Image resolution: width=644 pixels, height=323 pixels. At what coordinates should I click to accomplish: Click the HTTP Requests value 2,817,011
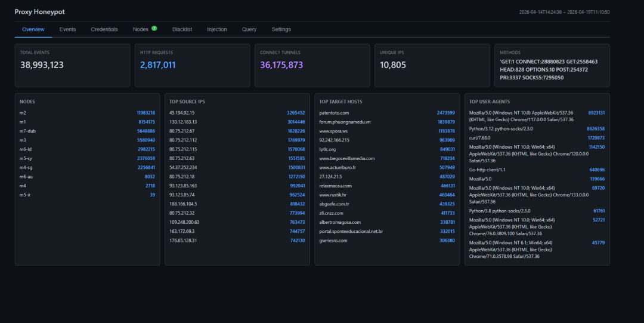(157, 65)
